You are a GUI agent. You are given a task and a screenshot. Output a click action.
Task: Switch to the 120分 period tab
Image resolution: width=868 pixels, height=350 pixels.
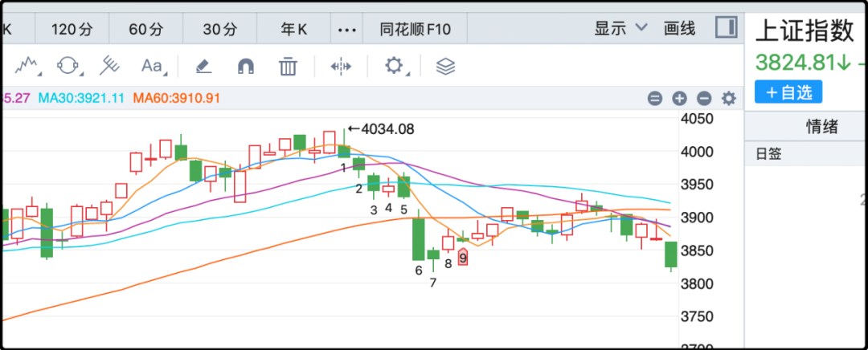tap(72, 29)
